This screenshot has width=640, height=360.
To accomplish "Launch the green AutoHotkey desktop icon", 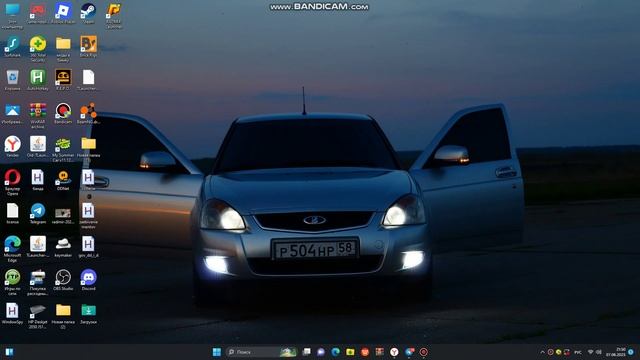I will coord(38,80).
